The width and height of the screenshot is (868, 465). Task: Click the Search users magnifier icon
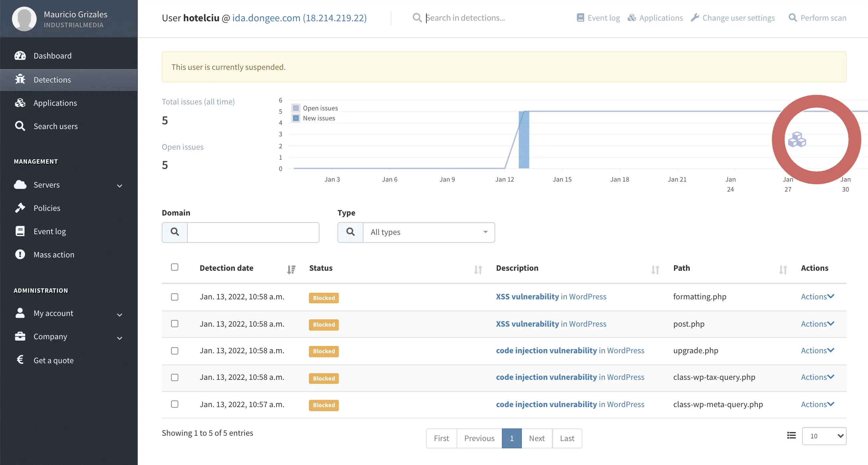20,126
